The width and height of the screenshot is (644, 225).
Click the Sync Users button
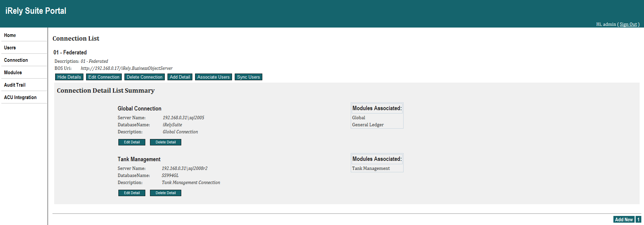click(x=248, y=77)
